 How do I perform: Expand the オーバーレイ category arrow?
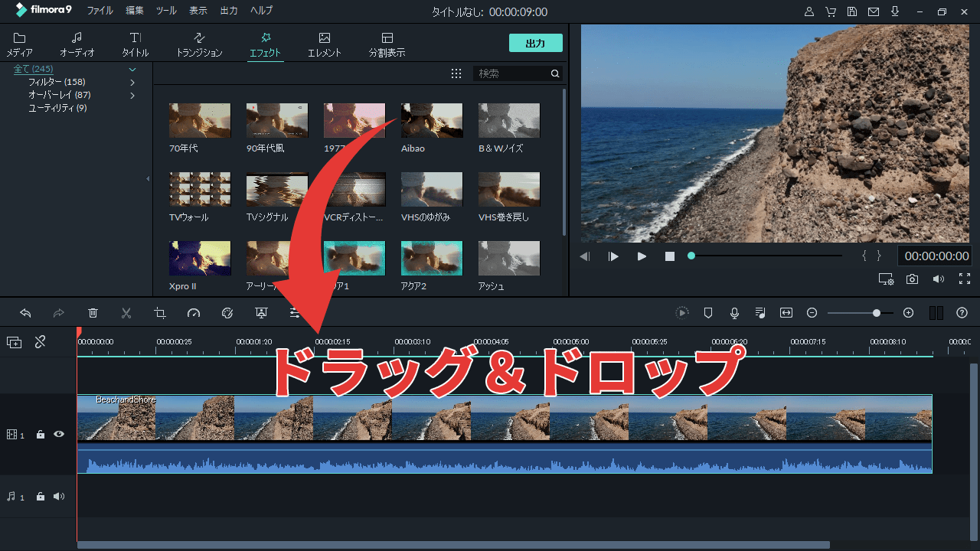point(132,95)
